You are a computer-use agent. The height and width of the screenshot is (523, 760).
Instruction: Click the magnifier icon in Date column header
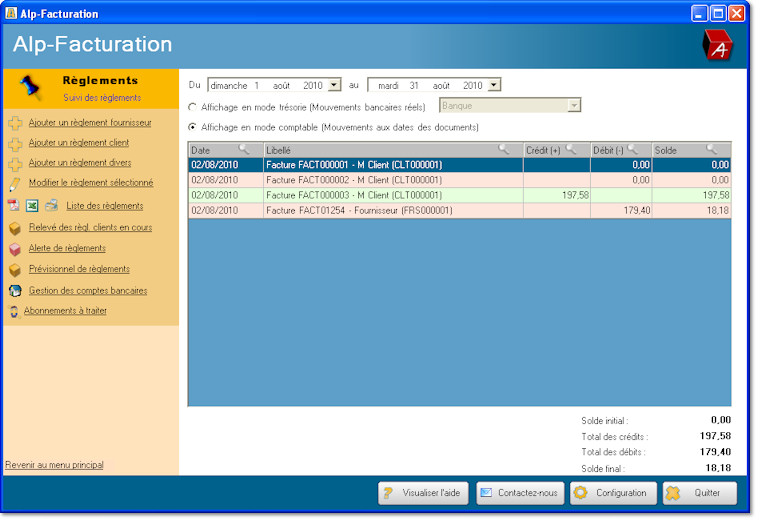click(243, 150)
